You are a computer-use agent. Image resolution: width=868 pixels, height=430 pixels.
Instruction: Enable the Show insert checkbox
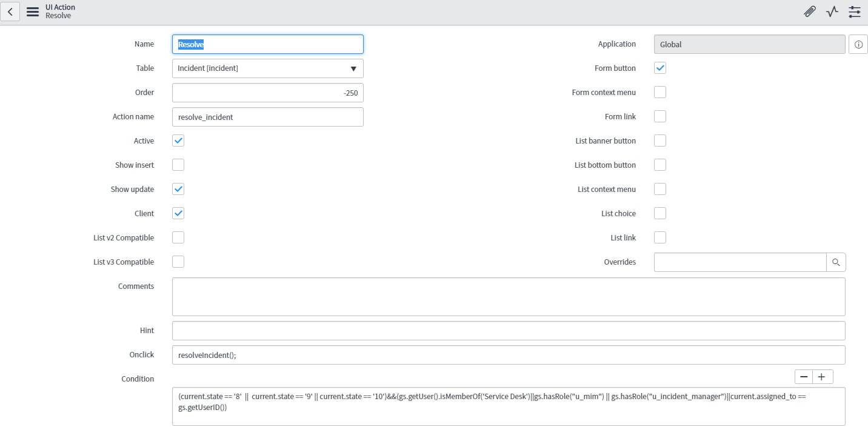178,165
